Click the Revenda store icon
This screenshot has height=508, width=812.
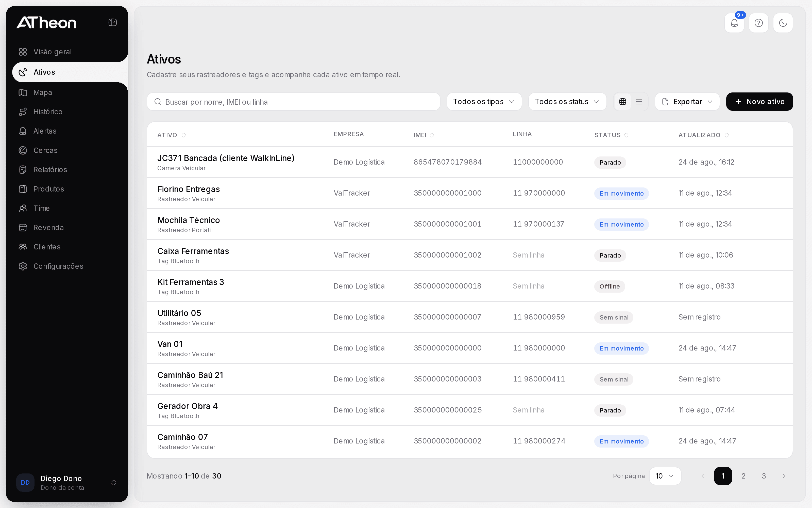(x=23, y=228)
